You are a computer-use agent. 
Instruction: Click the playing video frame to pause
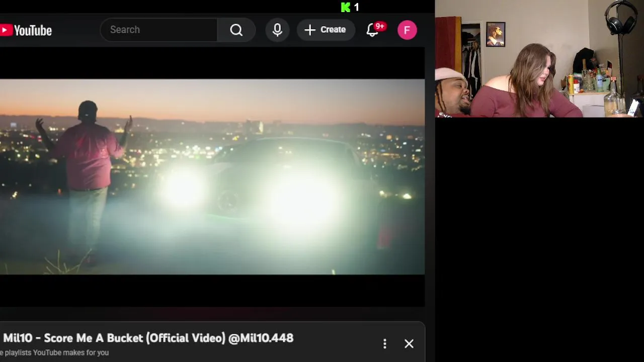click(x=212, y=176)
